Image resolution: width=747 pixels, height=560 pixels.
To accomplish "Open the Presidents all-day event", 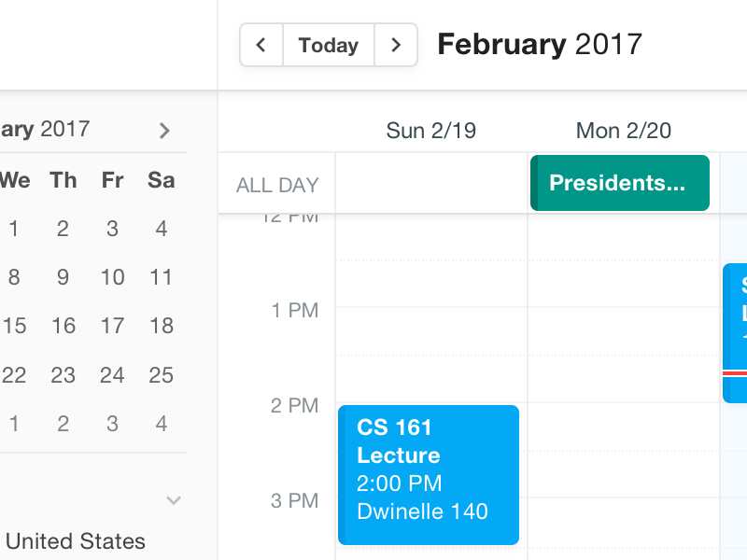I will (619, 183).
